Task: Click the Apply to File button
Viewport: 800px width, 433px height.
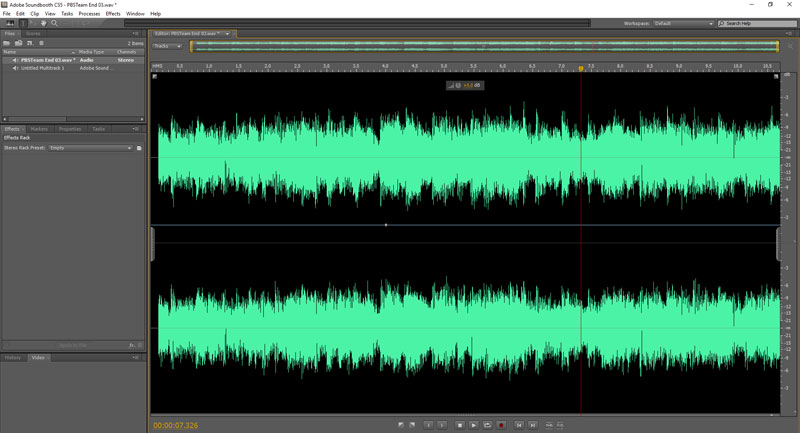Action: (x=73, y=345)
